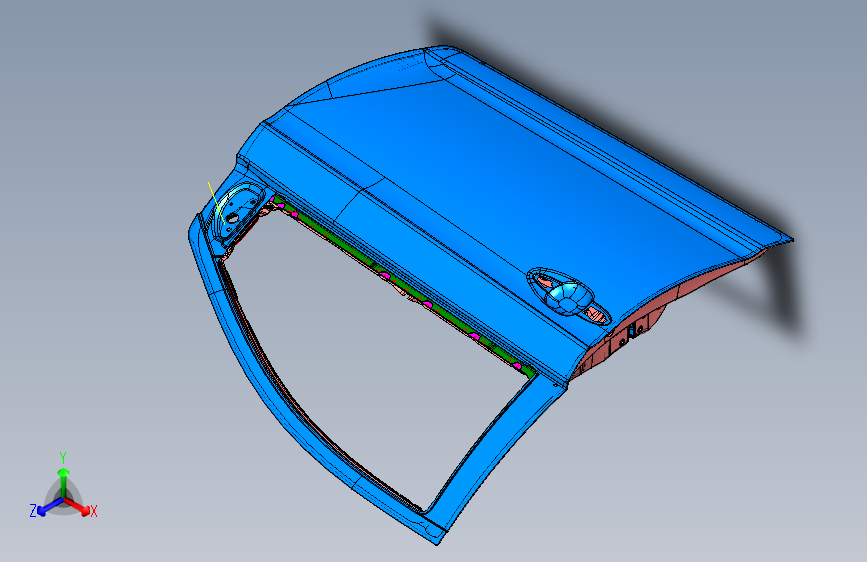Select the mirror mounting bracket at door corner

[237, 212]
